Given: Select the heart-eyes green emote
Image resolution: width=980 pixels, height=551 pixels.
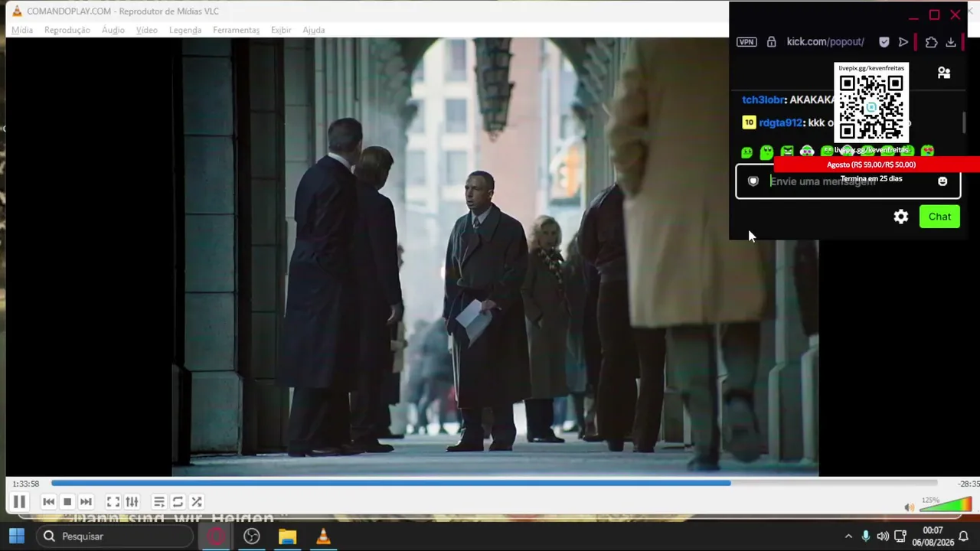Looking at the screenshot, I should click(927, 152).
